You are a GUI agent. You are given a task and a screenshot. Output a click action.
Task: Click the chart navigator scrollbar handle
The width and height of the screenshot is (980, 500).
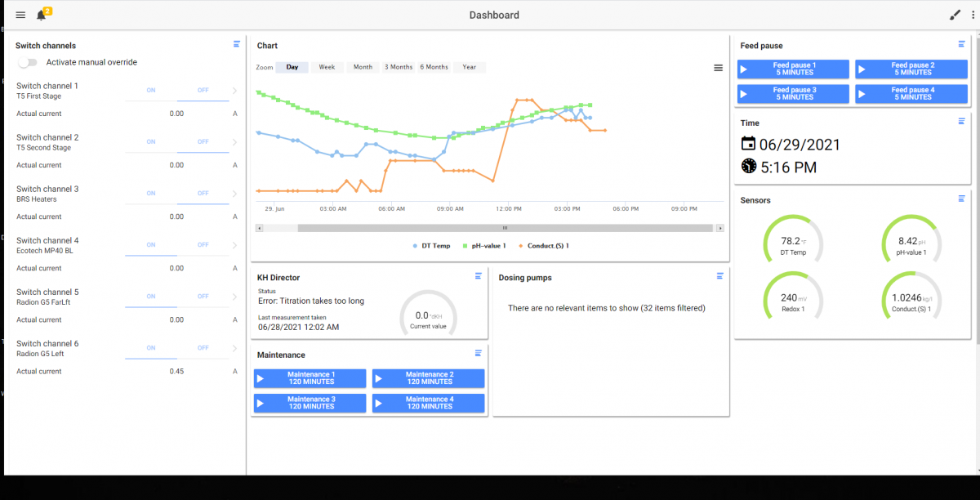click(x=506, y=228)
